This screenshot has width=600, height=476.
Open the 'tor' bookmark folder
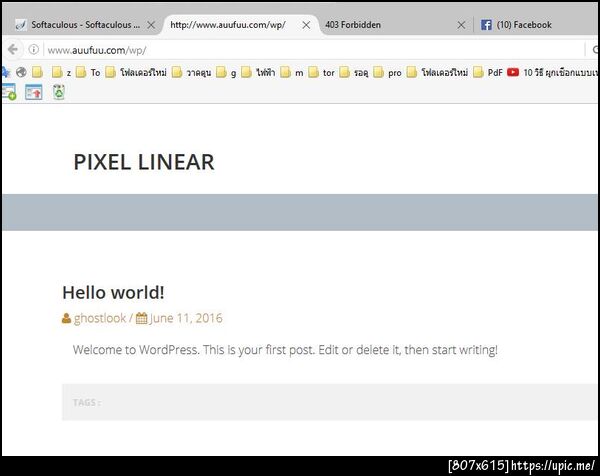point(321,72)
